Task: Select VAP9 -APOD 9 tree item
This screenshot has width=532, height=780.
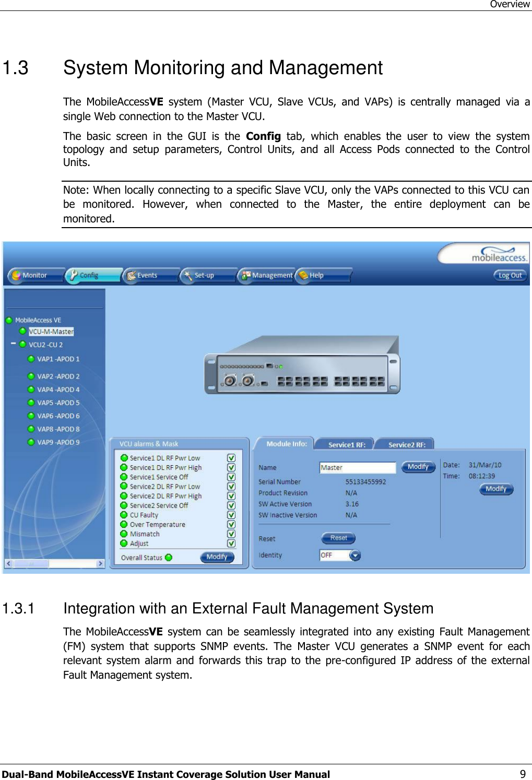Action: pyautogui.click(x=58, y=442)
